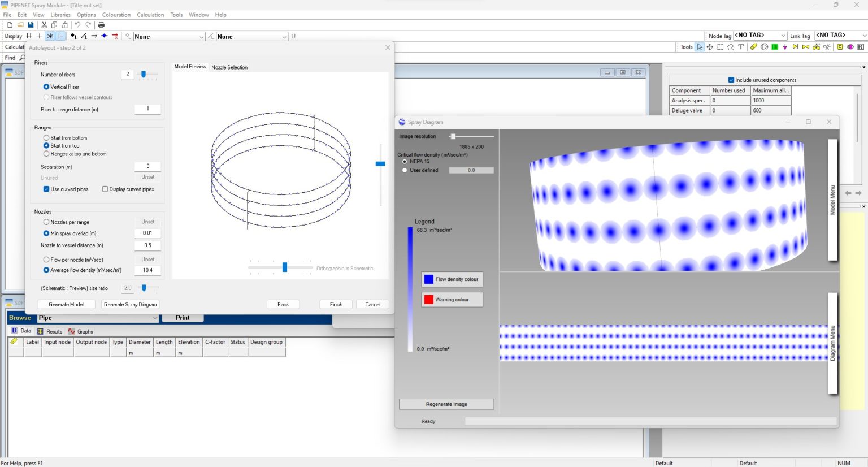
Task: Check the Display curved pipes checkbox
Action: click(105, 189)
